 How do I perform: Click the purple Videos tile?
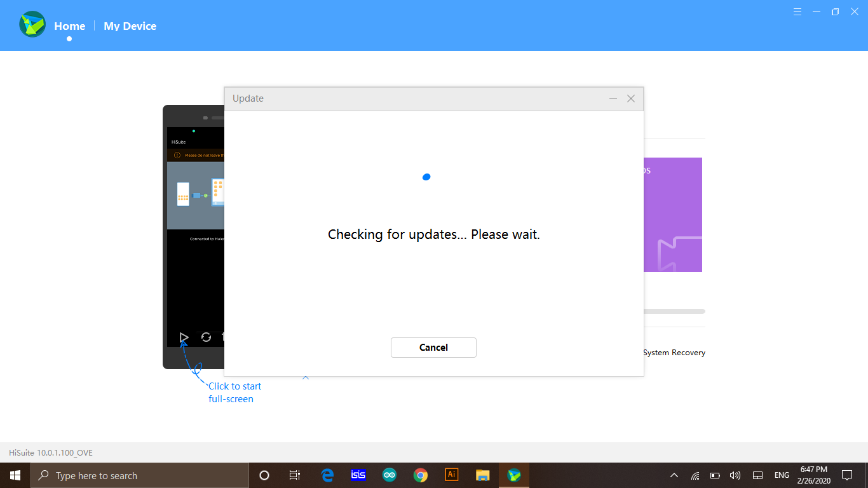(672, 215)
